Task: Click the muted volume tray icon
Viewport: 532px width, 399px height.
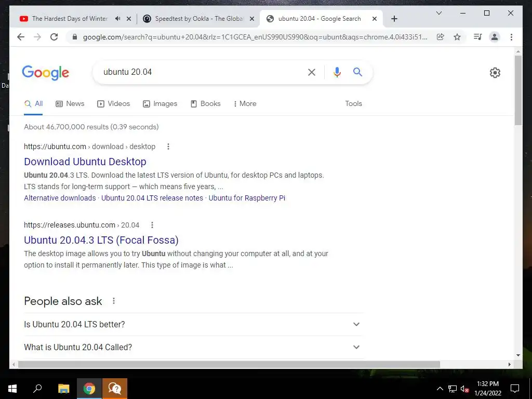Action: [x=464, y=389]
